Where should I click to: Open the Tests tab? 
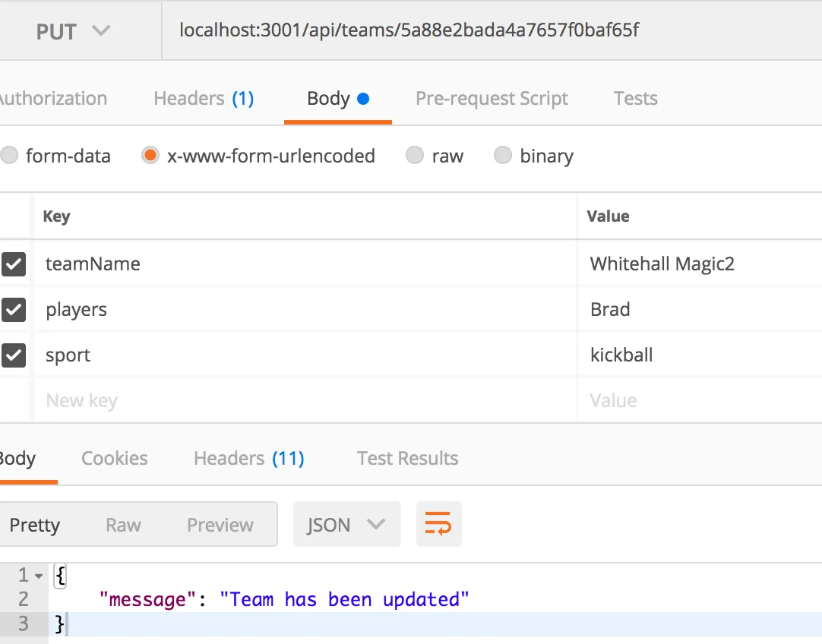pyautogui.click(x=635, y=99)
